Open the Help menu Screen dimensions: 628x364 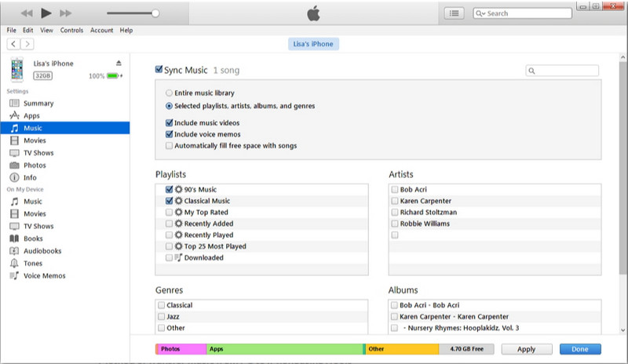click(x=126, y=30)
